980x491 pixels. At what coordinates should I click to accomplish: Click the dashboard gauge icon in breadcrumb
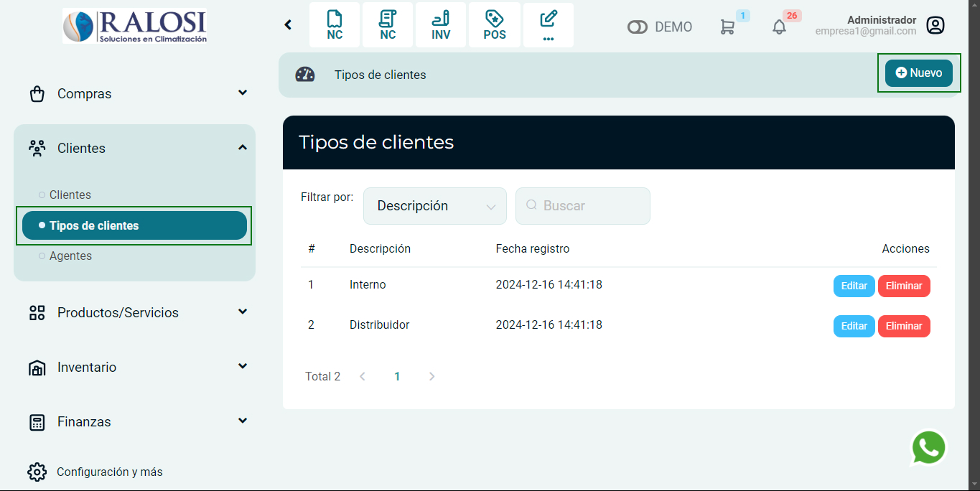[x=305, y=75]
